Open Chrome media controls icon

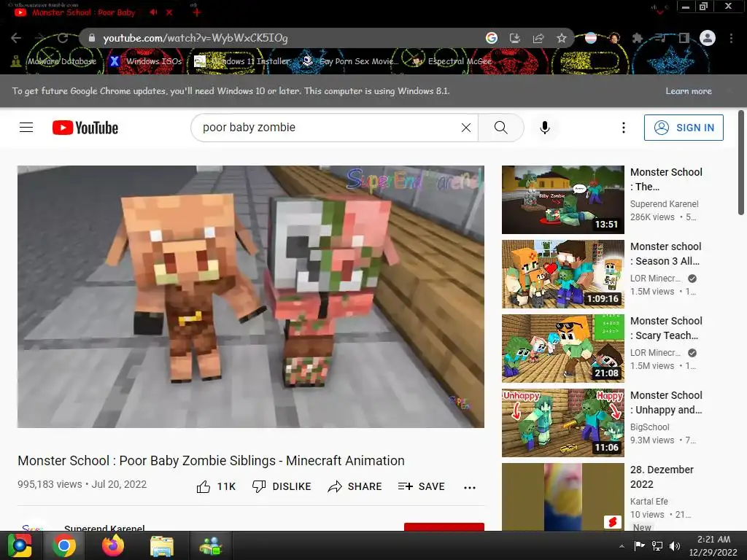[x=661, y=38]
